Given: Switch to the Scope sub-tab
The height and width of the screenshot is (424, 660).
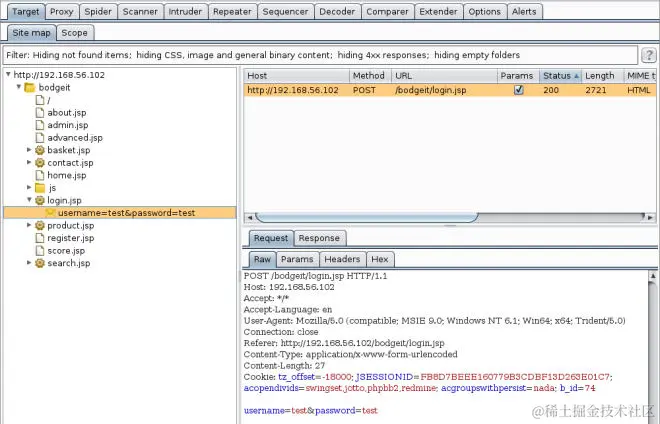Looking at the screenshot, I should point(75,33).
